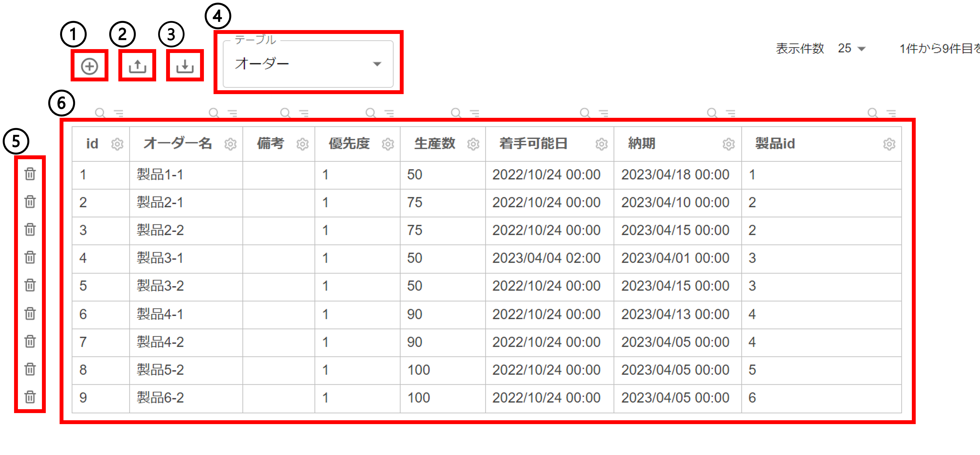Click empty 備考 cell in 製品1-1 row

tap(279, 175)
